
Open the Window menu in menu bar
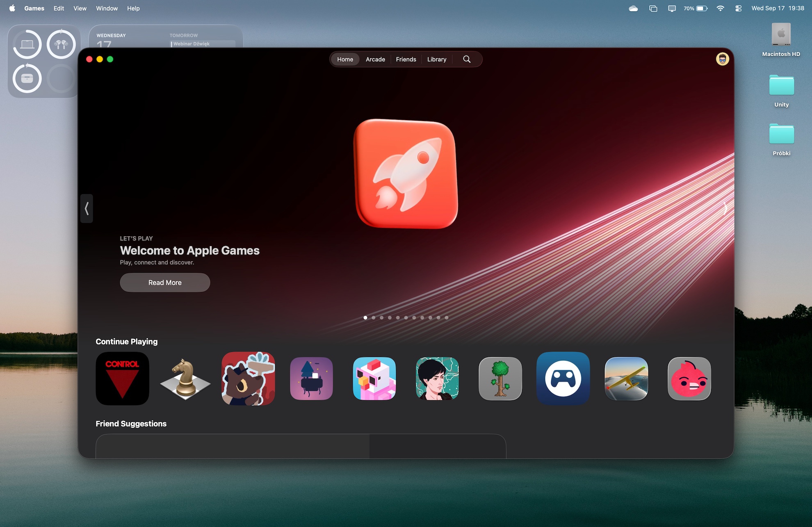(107, 8)
